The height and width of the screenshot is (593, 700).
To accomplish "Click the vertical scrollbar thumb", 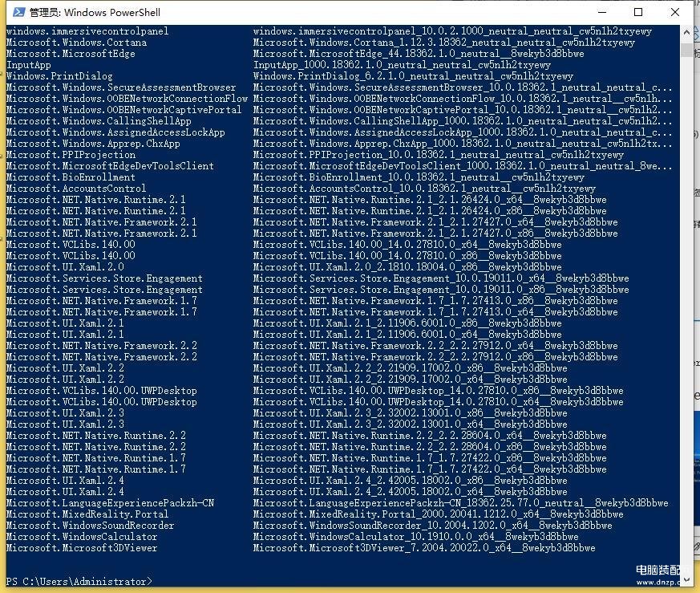I will point(686,49).
